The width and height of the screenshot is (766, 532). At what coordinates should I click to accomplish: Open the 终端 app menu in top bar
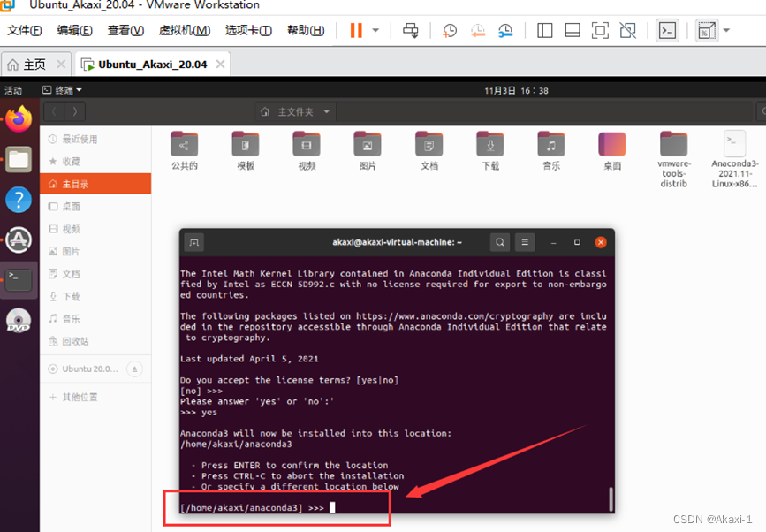(x=62, y=90)
